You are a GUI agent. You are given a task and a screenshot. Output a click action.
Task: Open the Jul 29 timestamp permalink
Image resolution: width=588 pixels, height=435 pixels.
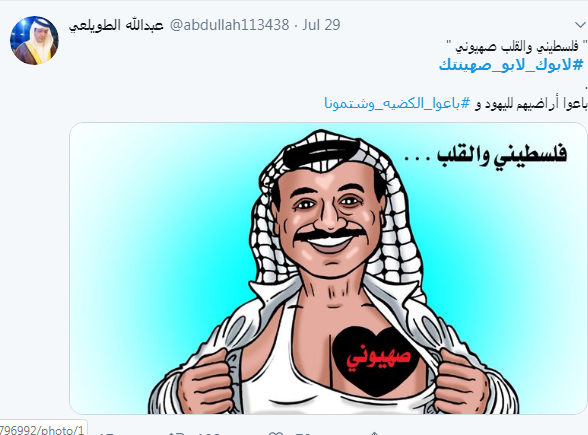coord(321,25)
